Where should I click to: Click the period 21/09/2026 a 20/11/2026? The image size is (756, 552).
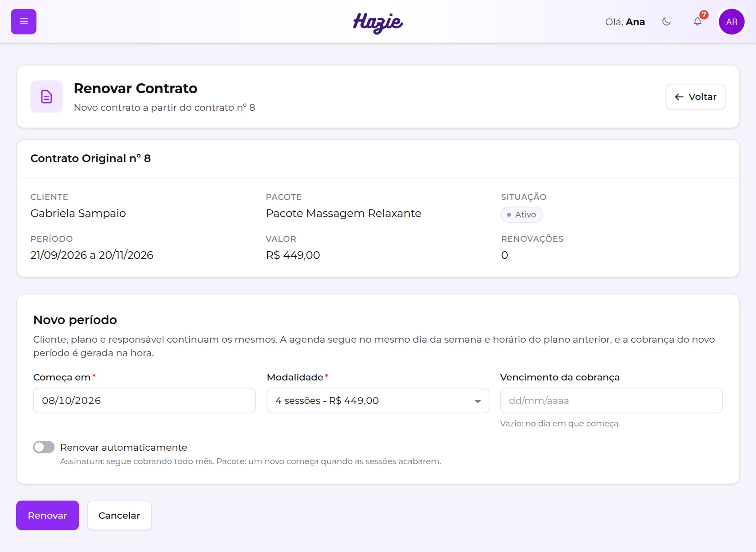click(x=92, y=255)
